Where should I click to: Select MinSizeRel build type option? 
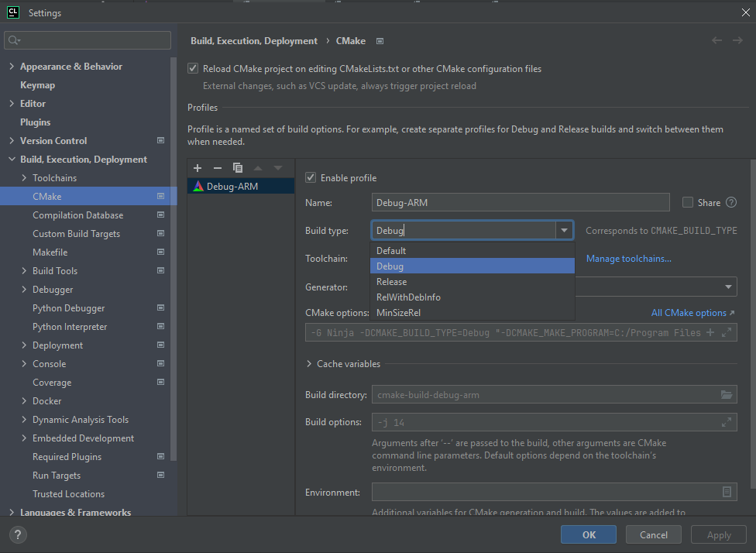tap(472, 312)
